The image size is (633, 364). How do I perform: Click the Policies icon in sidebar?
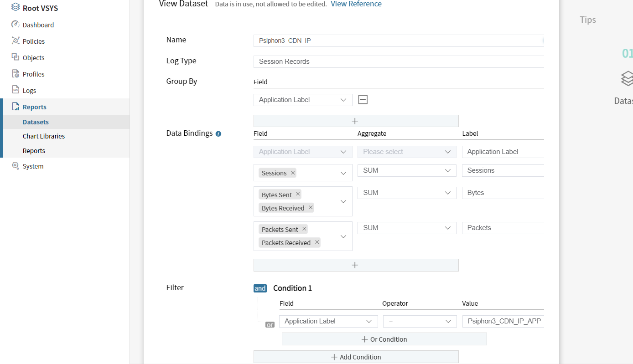pyautogui.click(x=16, y=41)
